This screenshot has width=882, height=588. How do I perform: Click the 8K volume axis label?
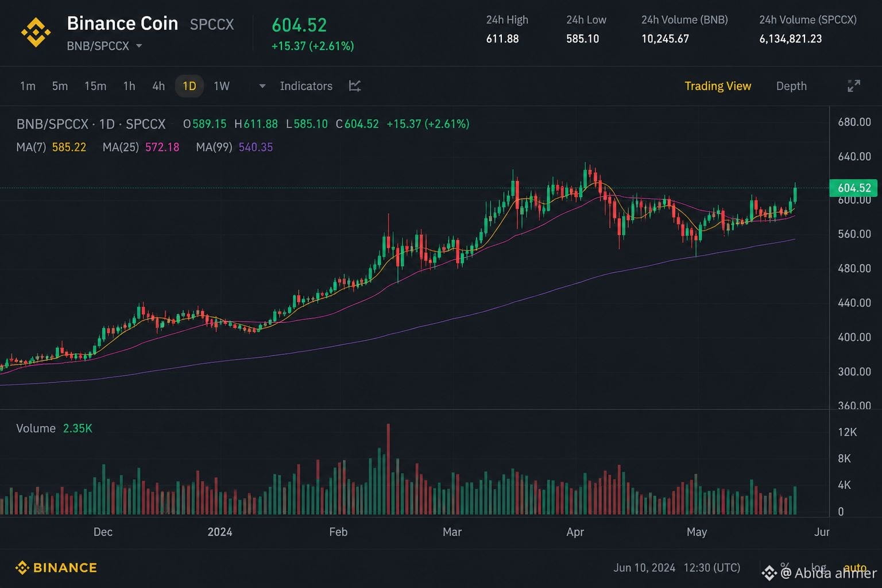(x=844, y=458)
